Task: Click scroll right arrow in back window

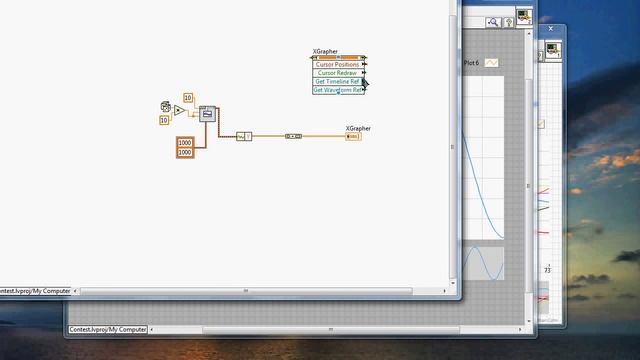Action: click(520, 329)
